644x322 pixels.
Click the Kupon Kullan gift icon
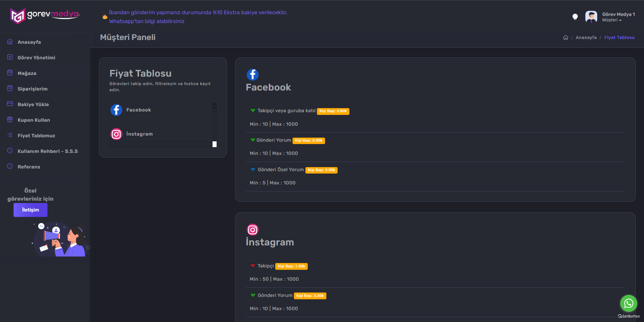tap(10, 120)
